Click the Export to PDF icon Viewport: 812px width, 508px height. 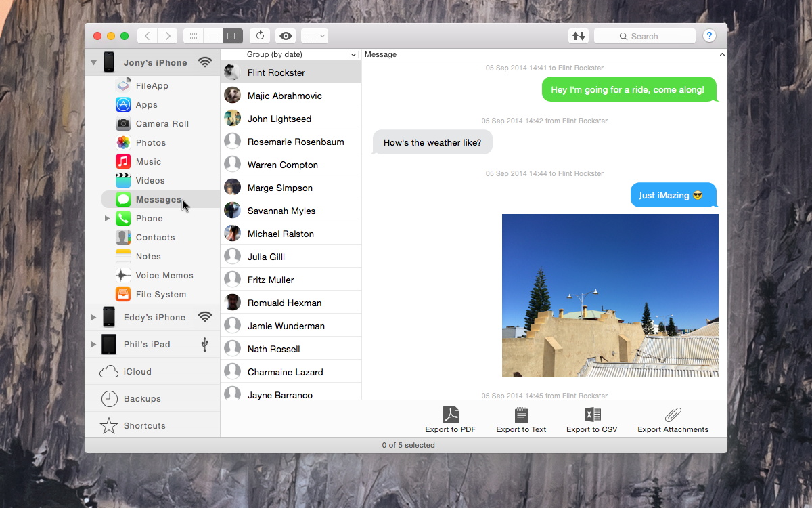pos(451,415)
